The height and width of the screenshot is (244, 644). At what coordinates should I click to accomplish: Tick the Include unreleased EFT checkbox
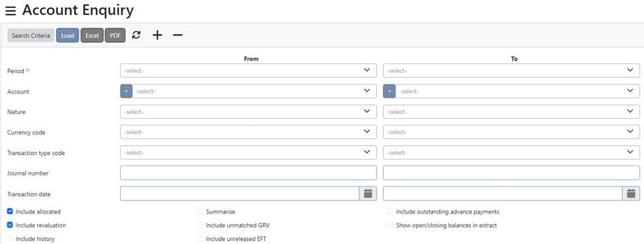200,239
